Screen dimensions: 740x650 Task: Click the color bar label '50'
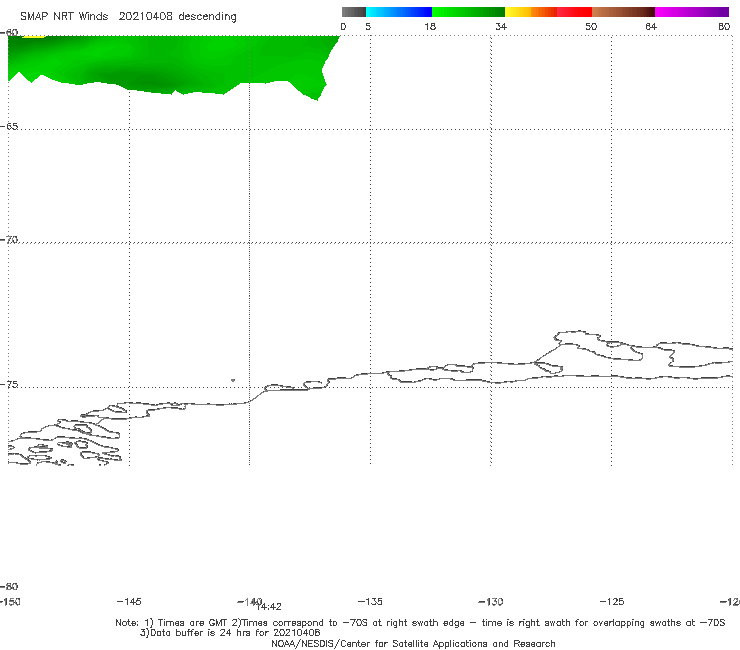591,26
